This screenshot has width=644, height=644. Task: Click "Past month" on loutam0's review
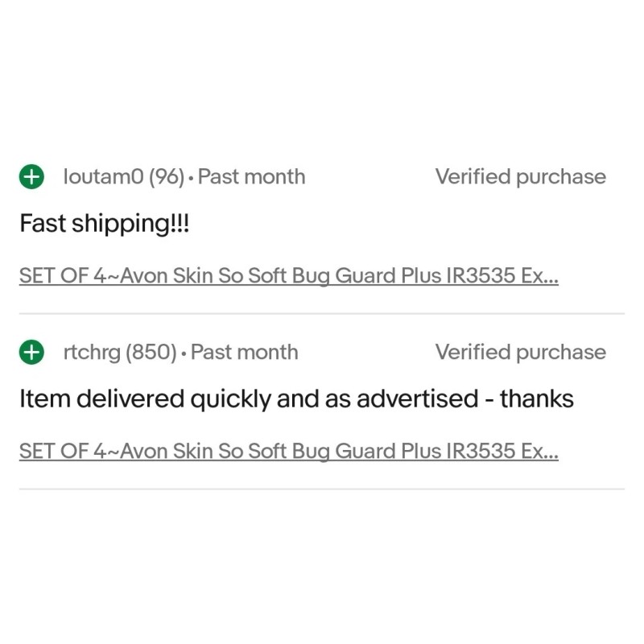click(x=251, y=176)
